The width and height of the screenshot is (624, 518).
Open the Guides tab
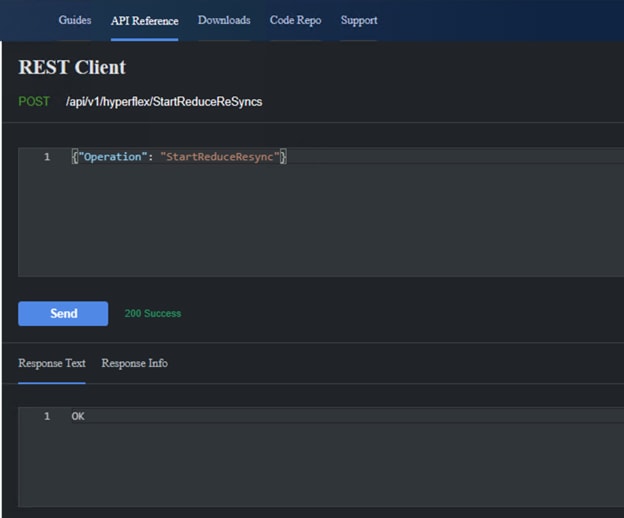[x=75, y=20]
